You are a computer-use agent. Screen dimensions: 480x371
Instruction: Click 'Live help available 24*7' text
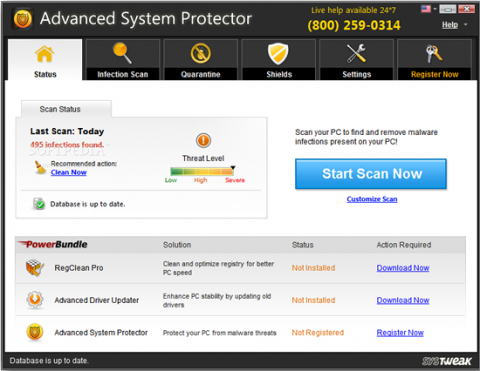tap(353, 10)
